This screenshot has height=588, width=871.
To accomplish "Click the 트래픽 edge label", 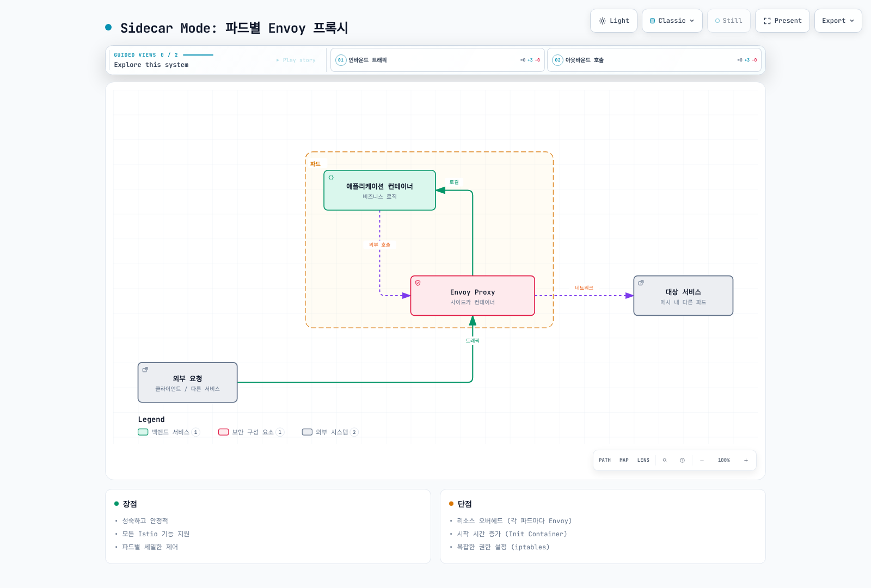I will [x=473, y=341].
